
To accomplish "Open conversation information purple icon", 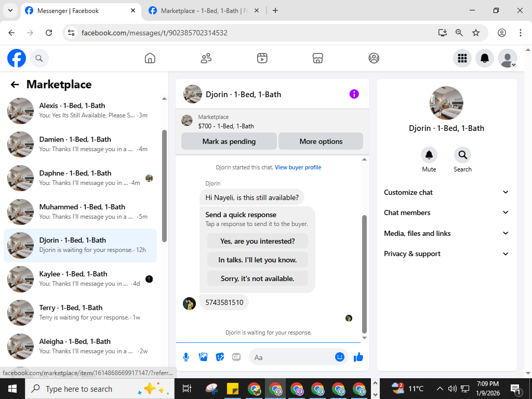I will point(354,94).
